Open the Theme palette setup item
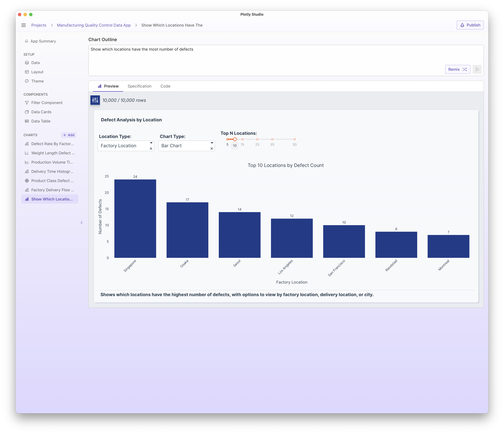 pos(37,81)
